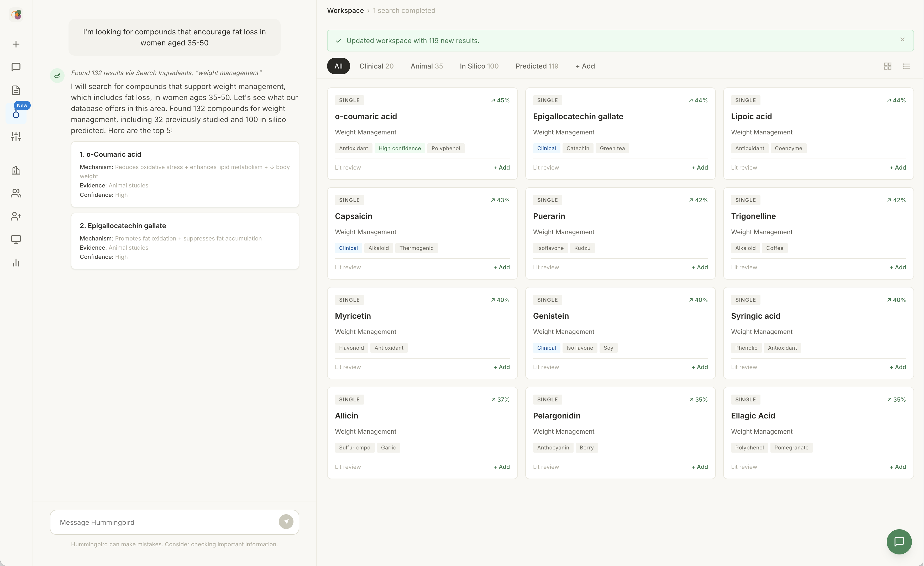Open the '1. o-Coumaric acid' chat result
Screen dimensions: 924x566
pyautogui.click(x=185, y=174)
